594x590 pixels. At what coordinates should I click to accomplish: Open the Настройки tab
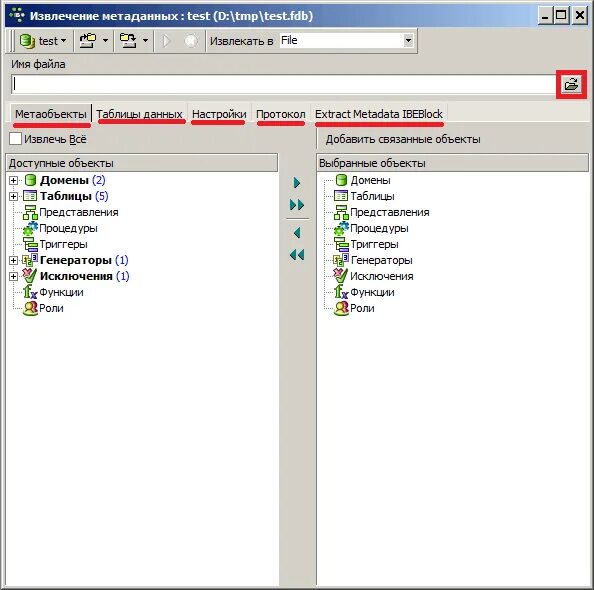219,114
